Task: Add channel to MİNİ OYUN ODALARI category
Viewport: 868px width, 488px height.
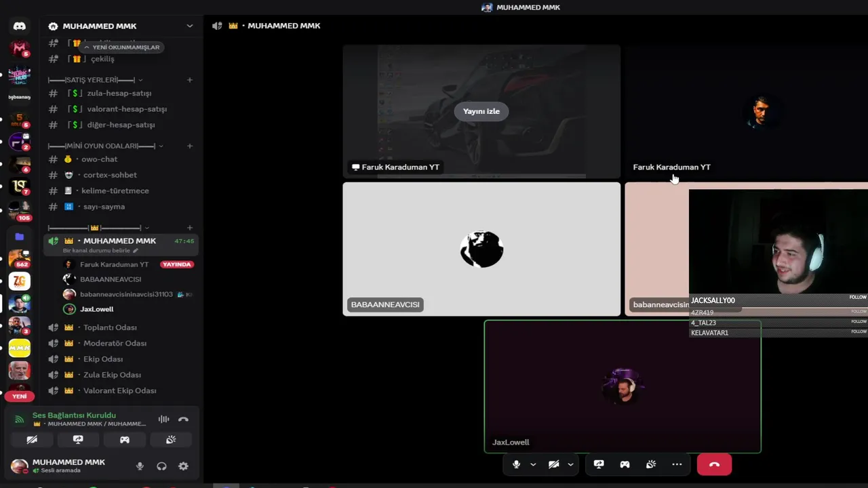Action: point(190,146)
